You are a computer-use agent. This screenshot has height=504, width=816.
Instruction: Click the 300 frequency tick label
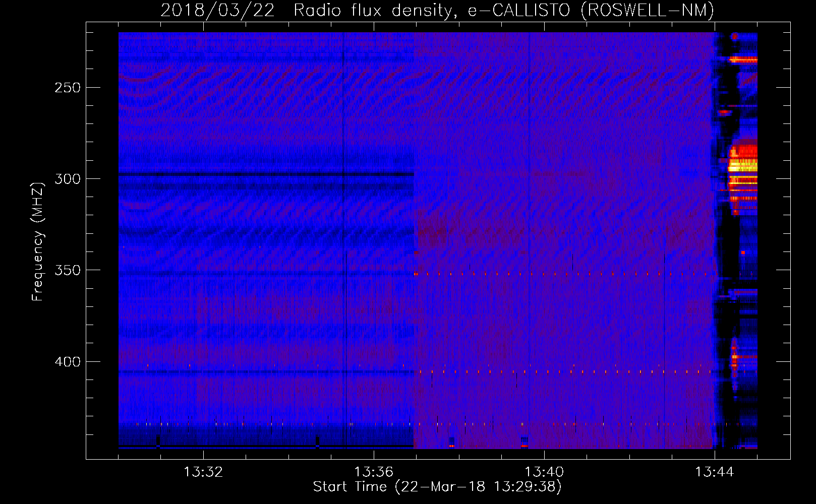pos(68,179)
